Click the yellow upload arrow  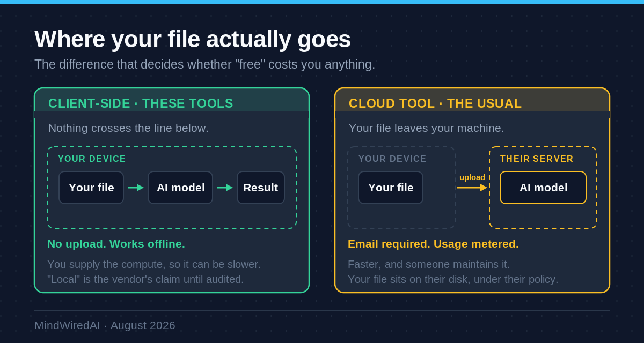click(x=472, y=188)
